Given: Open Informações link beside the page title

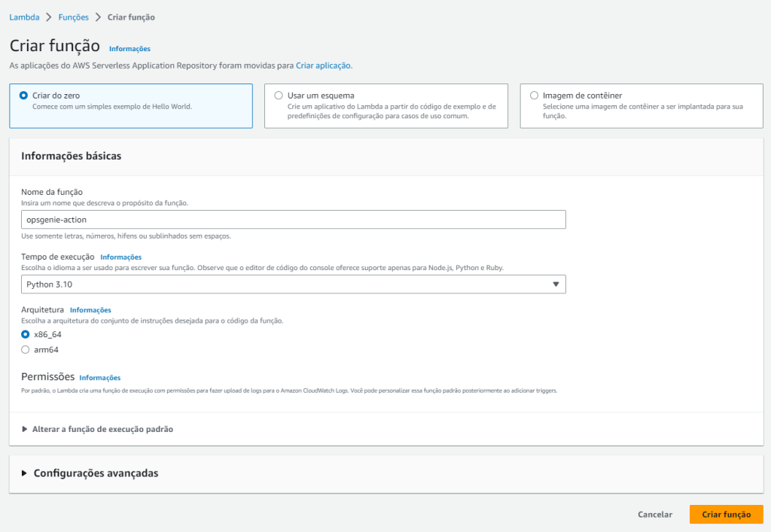Looking at the screenshot, I should pyautogui.click(x=130, y=49).
